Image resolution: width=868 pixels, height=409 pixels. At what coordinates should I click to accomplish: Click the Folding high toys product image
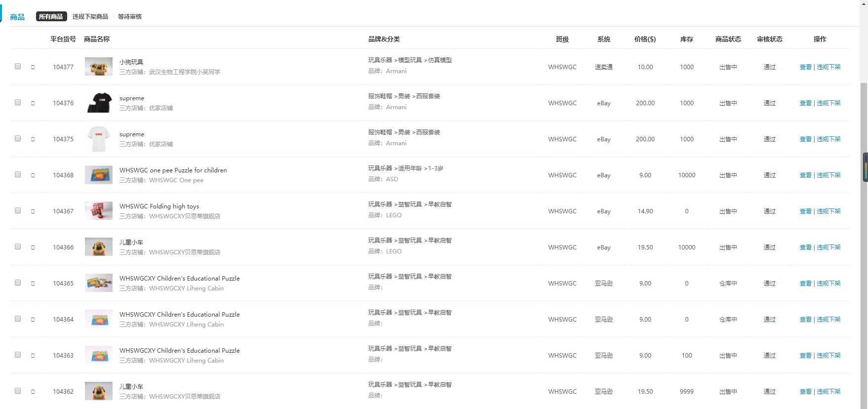(x=99, y=211)
